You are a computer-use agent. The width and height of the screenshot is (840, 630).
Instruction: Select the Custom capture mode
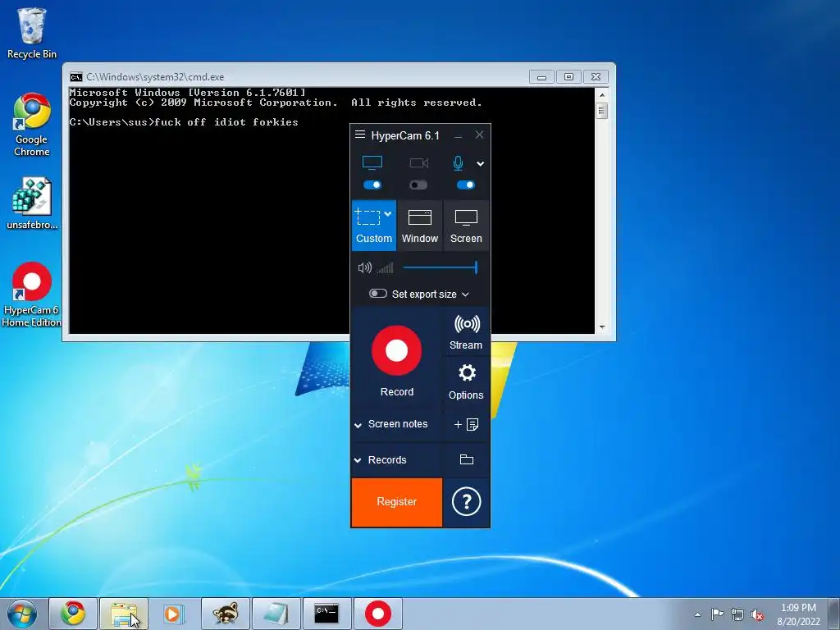374,226
